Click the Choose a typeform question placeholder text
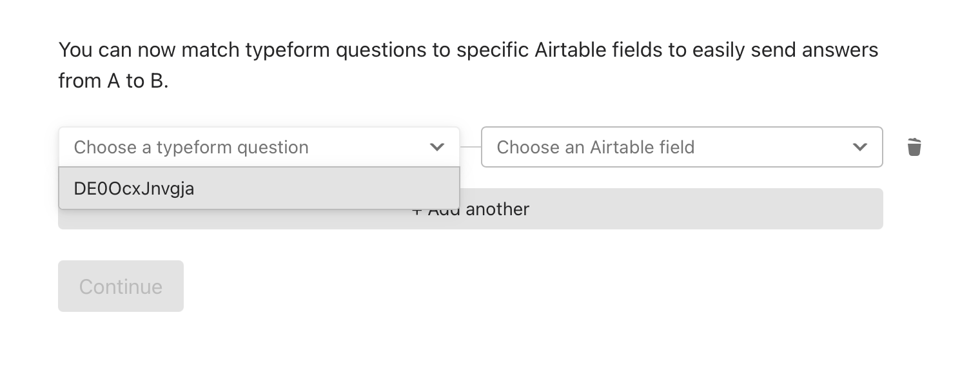Viewport: 980px width, 366px height. [191, 147]
